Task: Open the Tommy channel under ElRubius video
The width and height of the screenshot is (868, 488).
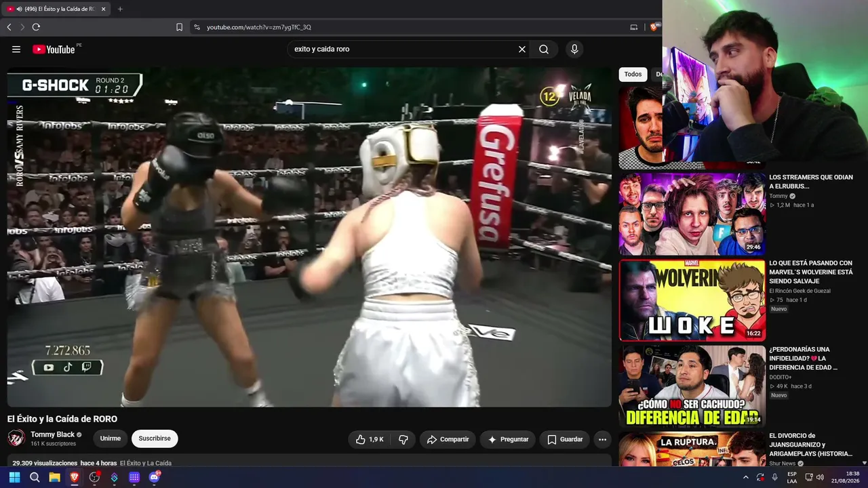Action: pos(778,196)
